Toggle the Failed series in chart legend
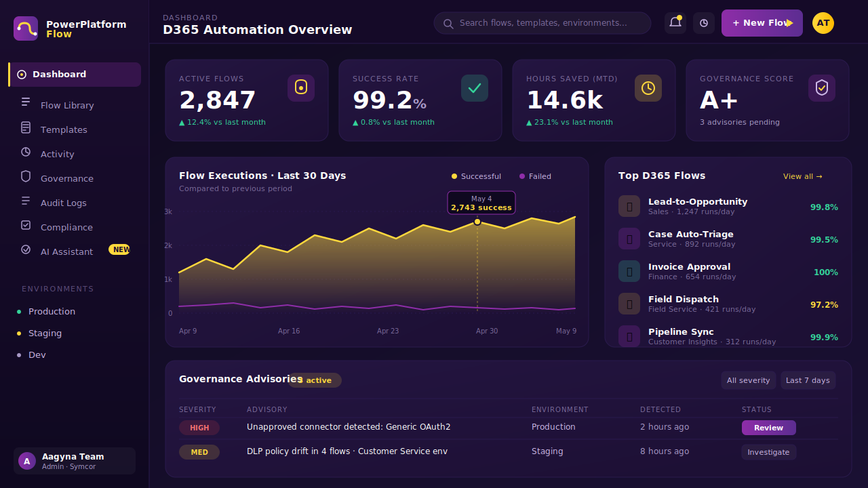The image size is (868, 488). [535, 176]
